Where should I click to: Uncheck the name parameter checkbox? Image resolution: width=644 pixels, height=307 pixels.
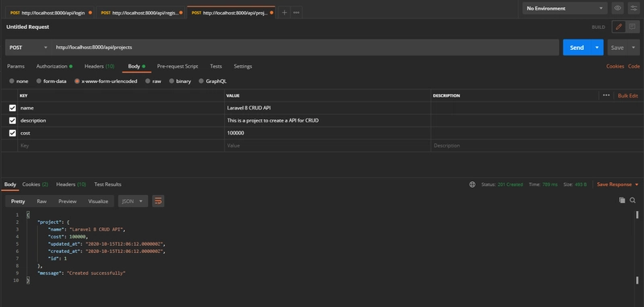[12, 108]
